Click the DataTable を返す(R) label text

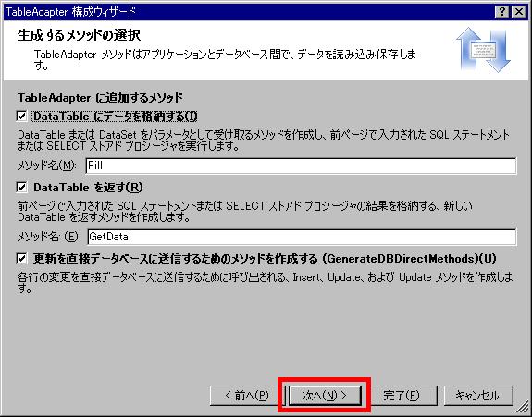(88, 188)
